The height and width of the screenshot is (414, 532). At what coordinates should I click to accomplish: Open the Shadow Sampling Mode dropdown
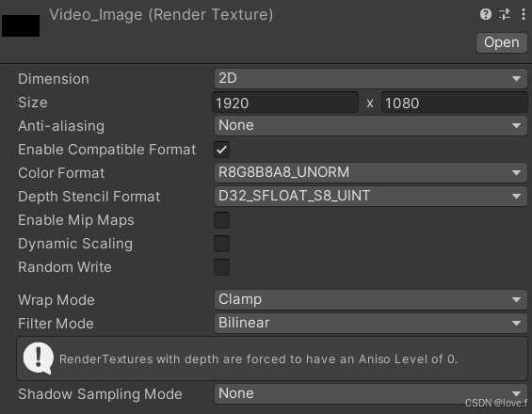(x=370, y=393)
